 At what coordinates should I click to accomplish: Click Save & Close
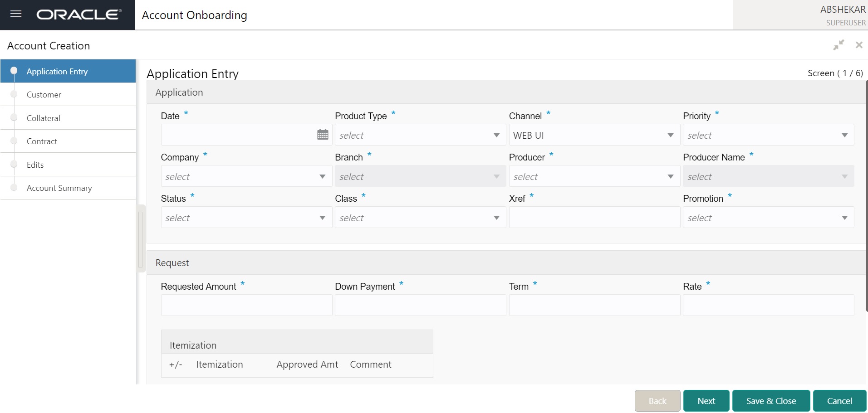coord(771,401)
